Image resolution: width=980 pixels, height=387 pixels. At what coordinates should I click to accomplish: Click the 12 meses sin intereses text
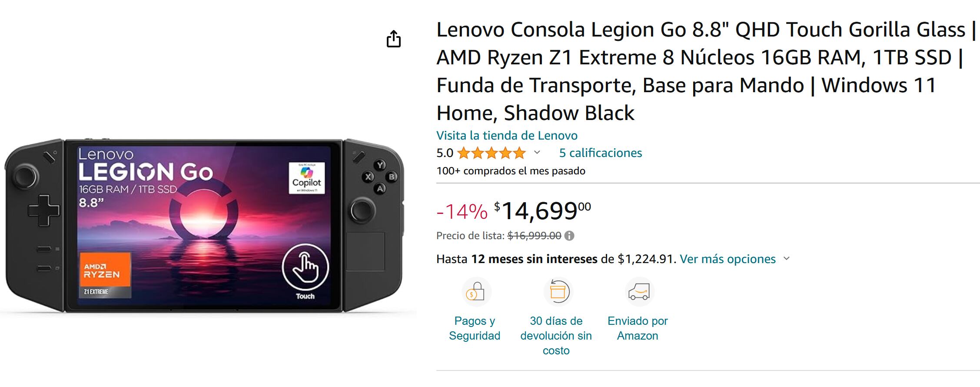pos(534,259)
